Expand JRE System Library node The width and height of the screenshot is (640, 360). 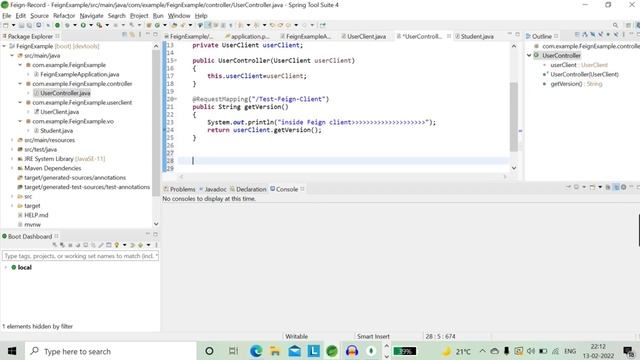point(12,159)
